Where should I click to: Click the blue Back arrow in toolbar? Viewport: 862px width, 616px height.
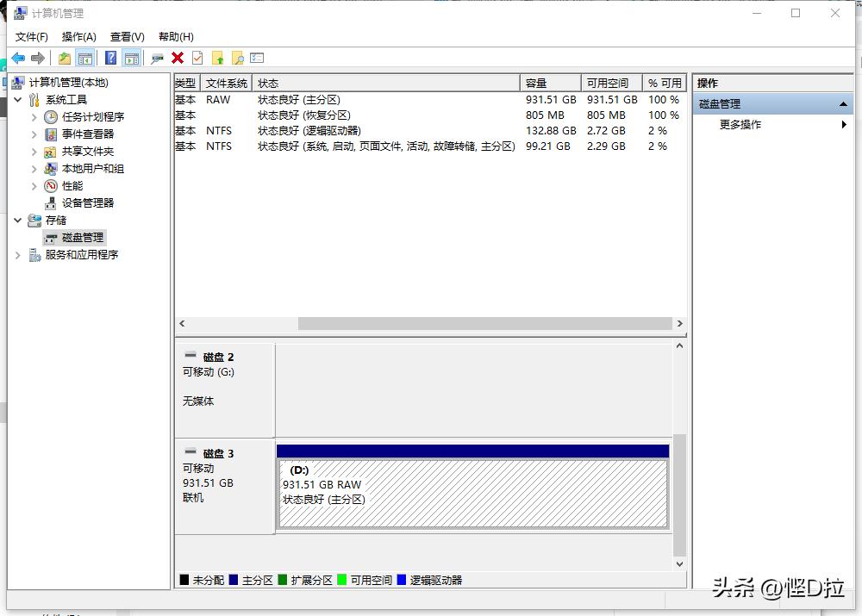tap(18, 58)
